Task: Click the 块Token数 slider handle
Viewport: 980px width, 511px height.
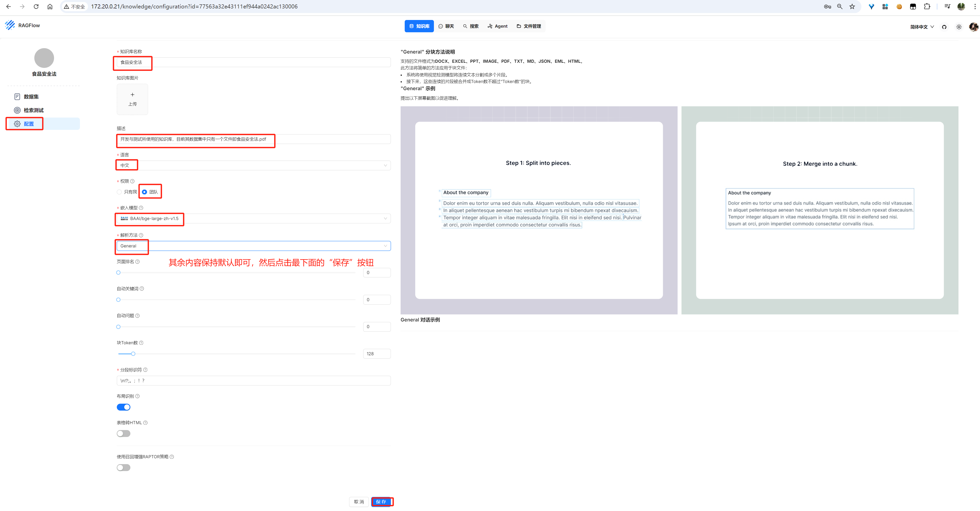Action: point(133,354)
